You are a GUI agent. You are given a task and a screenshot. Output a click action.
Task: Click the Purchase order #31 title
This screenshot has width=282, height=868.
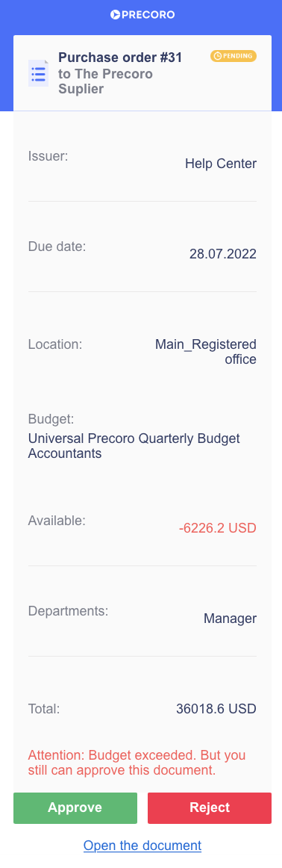(x=121, y=58)
